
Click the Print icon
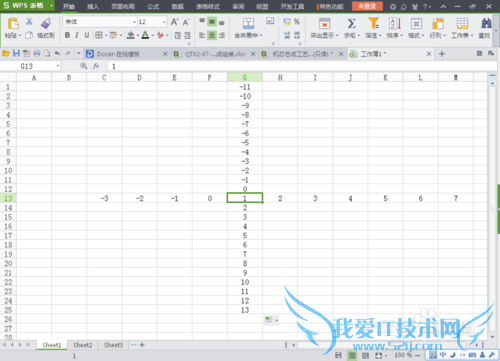coord(37,53)
